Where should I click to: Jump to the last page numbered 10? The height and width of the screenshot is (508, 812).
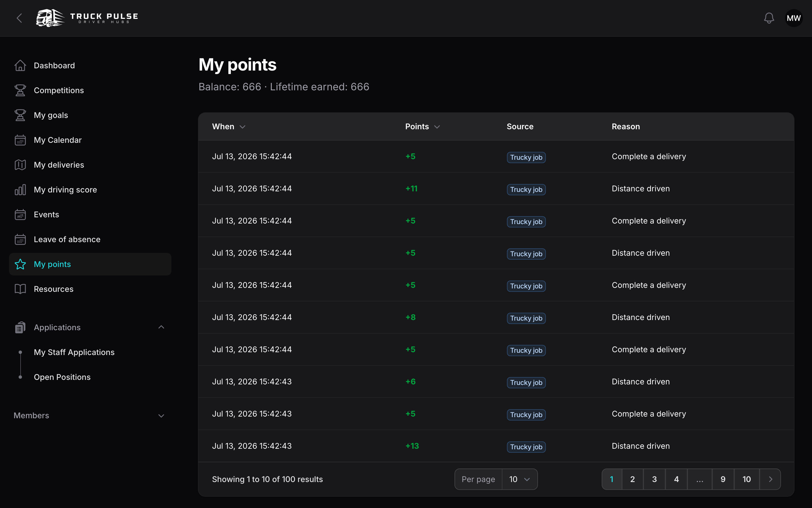[747, 479]
